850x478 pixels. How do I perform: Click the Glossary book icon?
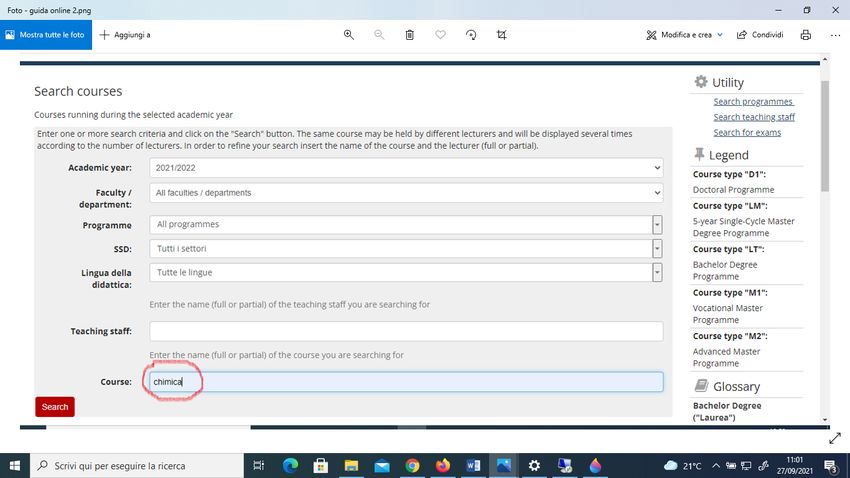click(x=701, y=385)
